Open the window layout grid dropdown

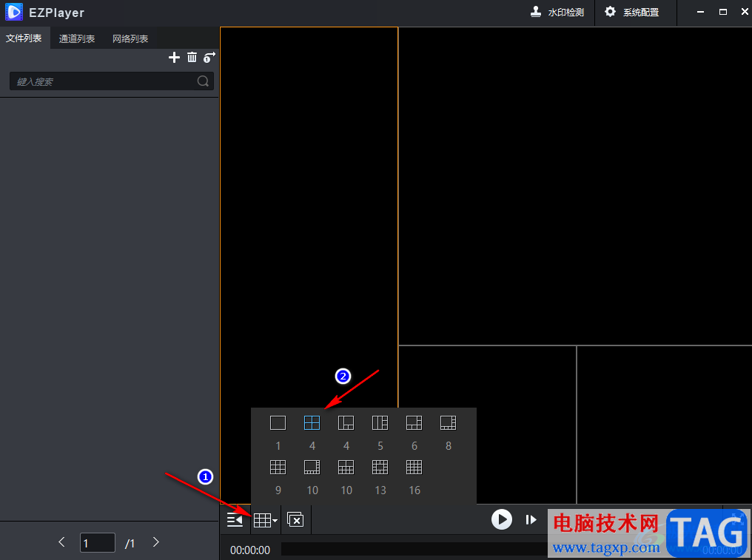point(265,520)
